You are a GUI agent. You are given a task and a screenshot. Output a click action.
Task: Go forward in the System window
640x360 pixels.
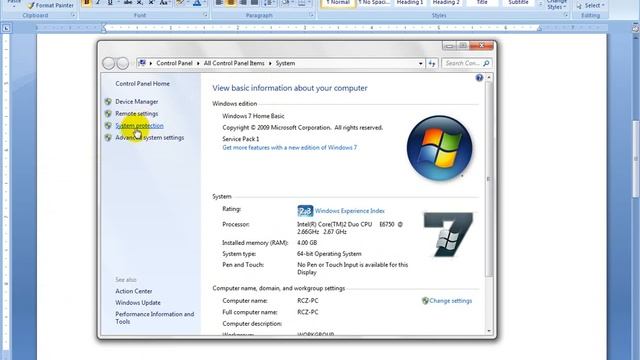[x=122, y=63]
